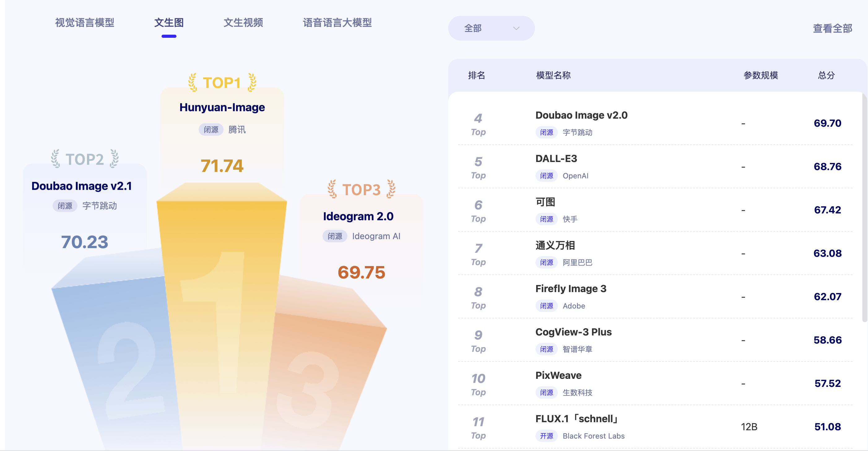Select the Firefly Image 3 model name
Viewport: 868px width, 451px height.
pyautogui.click(x=571, y=288)
